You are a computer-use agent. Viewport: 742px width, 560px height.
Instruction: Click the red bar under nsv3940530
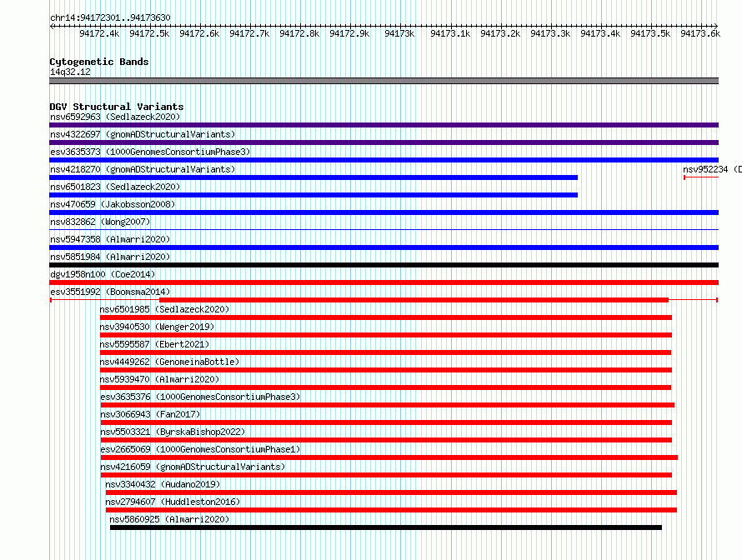pos(386,335)
